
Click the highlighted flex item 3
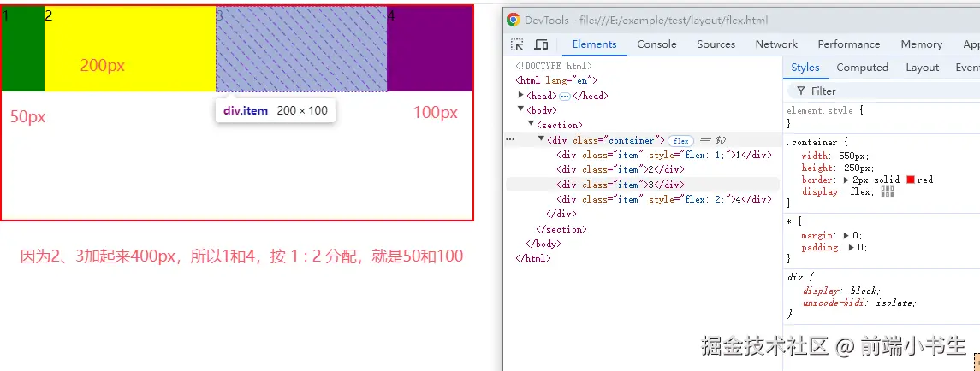coord(301,49)
